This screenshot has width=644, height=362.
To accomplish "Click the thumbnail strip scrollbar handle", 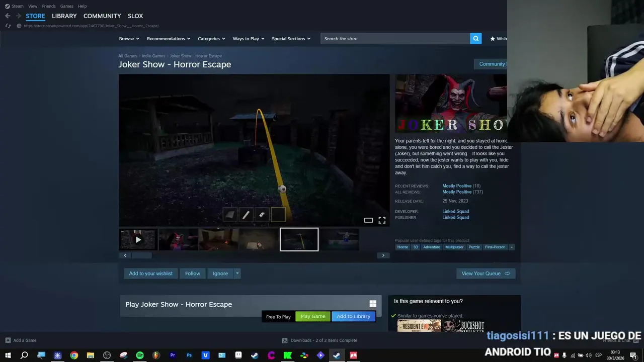I will [x=141, y=255].
